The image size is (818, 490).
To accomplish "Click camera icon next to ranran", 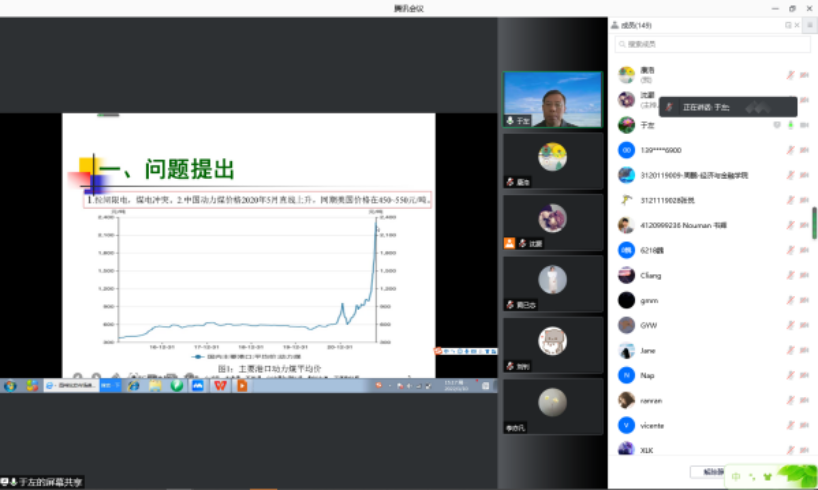I will pyautogui.click(x=805, y=400).
